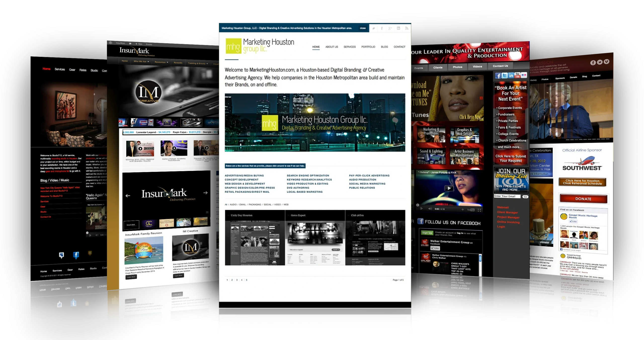
Task: Click Learn More under InsurMark Family Reunion
Action: (x=131, y=277)
